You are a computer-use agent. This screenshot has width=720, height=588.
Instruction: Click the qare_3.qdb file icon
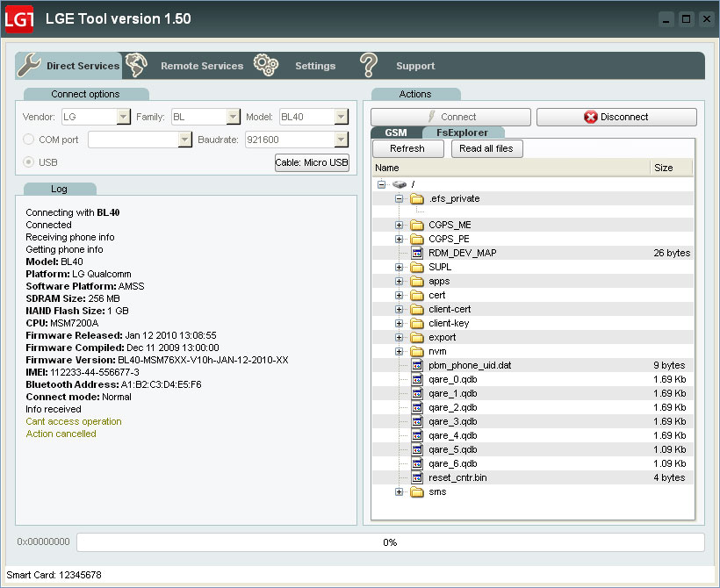pyautogui.click(x=417, y=422)
